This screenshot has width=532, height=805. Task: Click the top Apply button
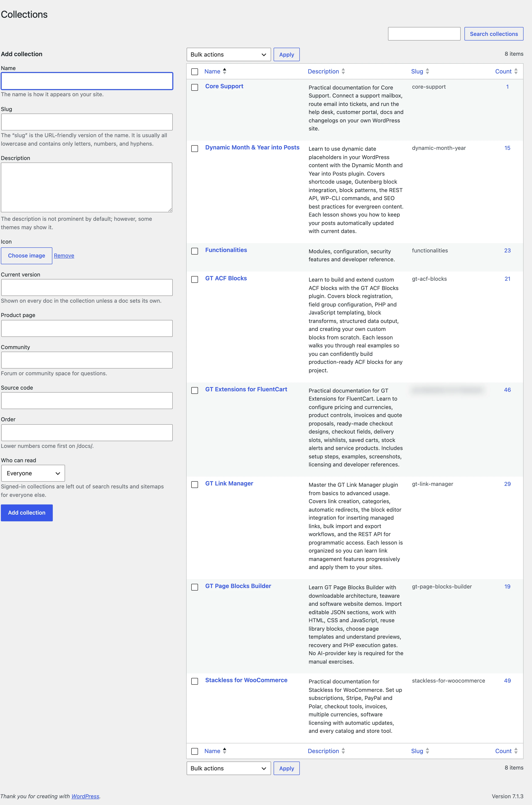[286, 54]
